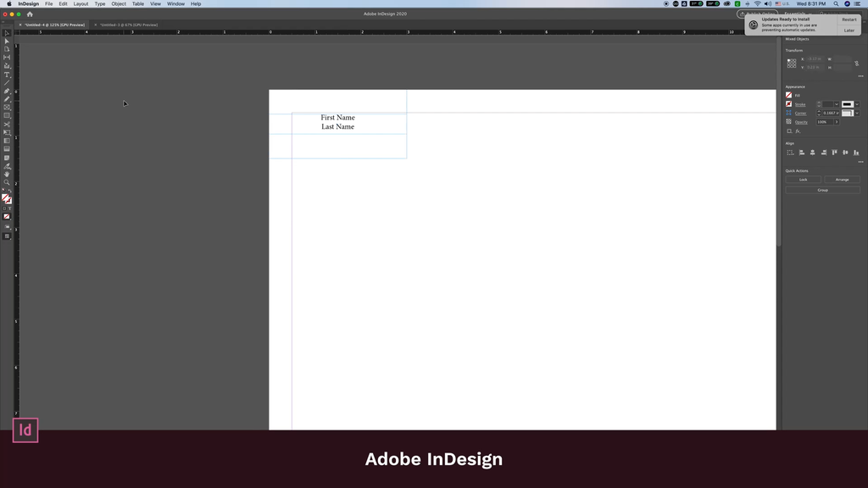Switch to the Untitled-3 document tab
This screenshot has width=868, height=488.
[127, 25]
